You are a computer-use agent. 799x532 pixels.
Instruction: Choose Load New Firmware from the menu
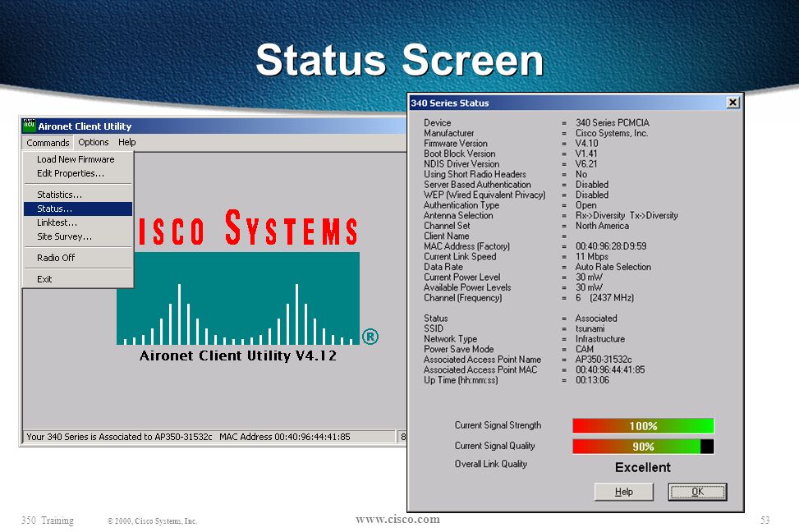click(77, 159)
